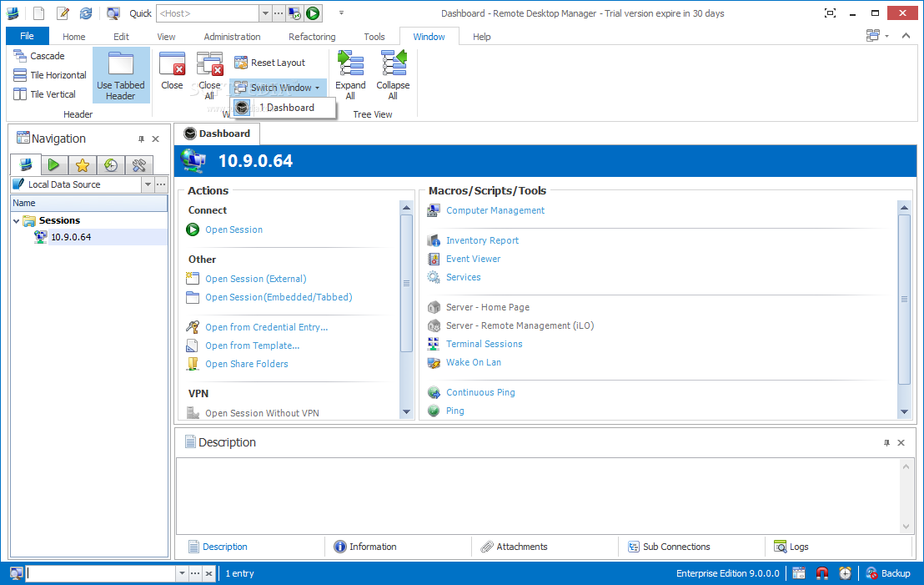
Task: Open the Local Data Source dropdown
Action: (148, 184)
